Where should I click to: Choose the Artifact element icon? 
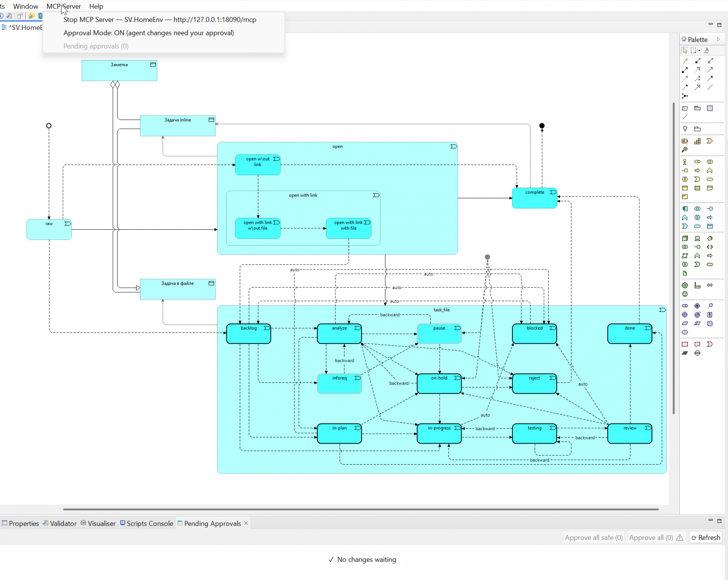coord(685,273)
